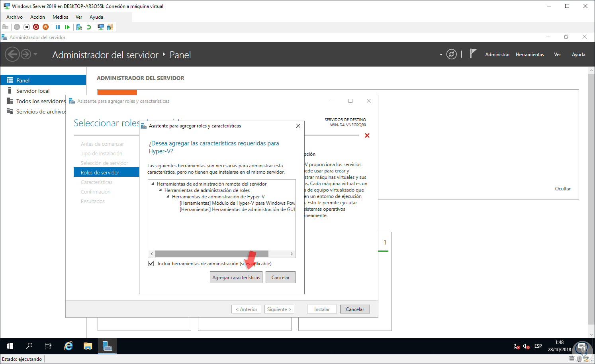This screenshot has height=364, width=595.
Task: Click the features list left scroll arrow
Action: pyautogui.click(x=152, y=254)
